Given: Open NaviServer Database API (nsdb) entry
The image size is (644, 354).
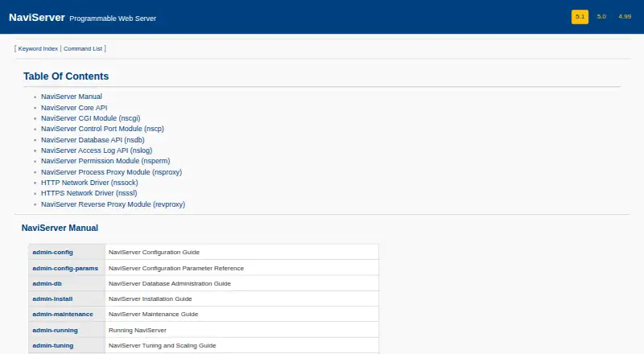Looking at the screenshot, I should click(93, 140).
